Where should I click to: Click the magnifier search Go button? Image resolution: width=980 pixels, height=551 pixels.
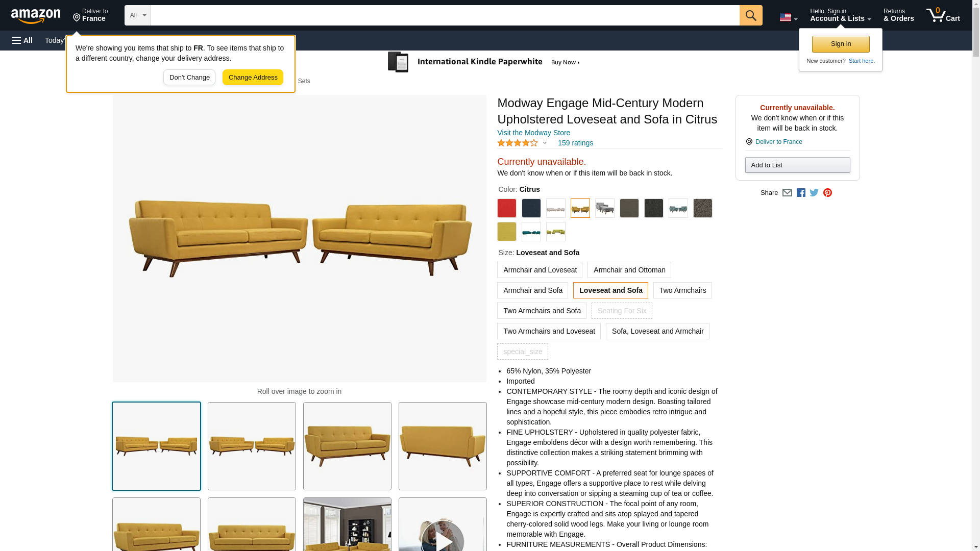click(751, 15)
